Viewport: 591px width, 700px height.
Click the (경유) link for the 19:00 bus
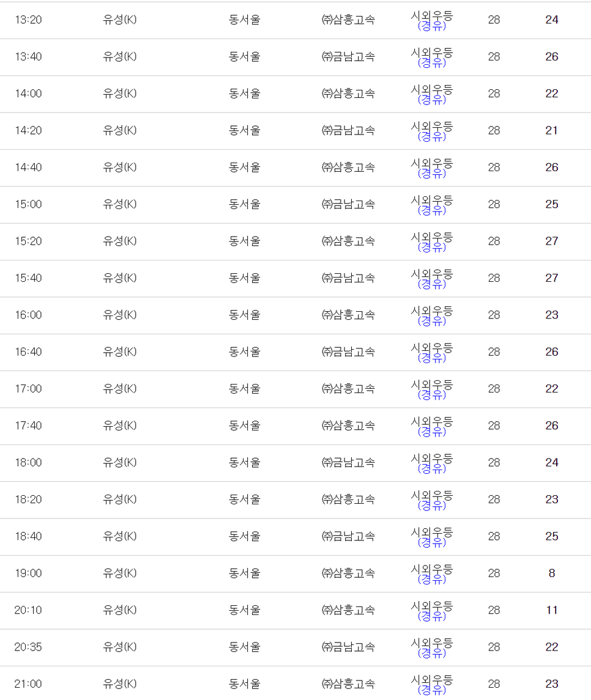click(431, 580)
